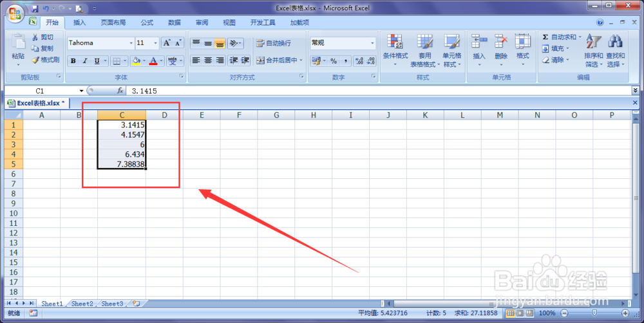Open text orientation options

point(235,42)
